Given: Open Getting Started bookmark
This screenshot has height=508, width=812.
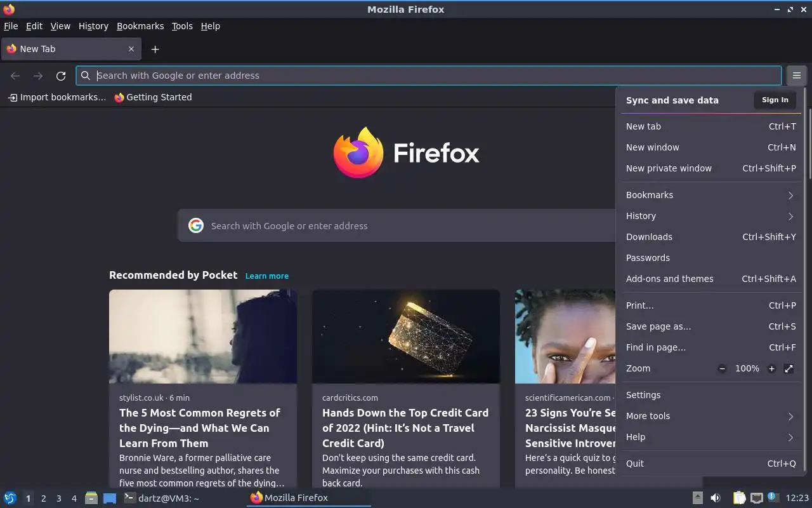Looking at the screenshot, I should tap(153, 97).
